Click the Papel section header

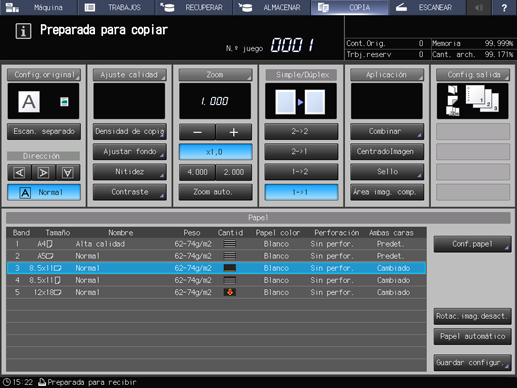pos(258,218)
